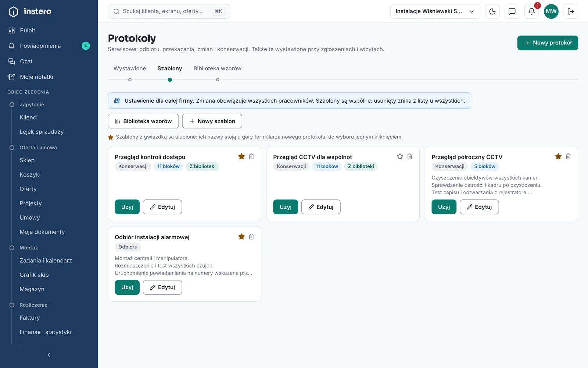The width and height of the screenshot is (588, 368).
Task: Unfavorite Odbiór instalacji alarmowej star
Action: pos(241,237)
